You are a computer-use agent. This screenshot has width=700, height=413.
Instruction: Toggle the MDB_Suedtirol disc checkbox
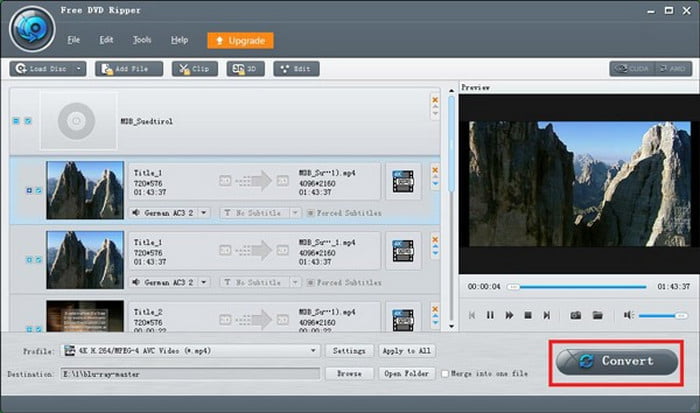[28, 121]
